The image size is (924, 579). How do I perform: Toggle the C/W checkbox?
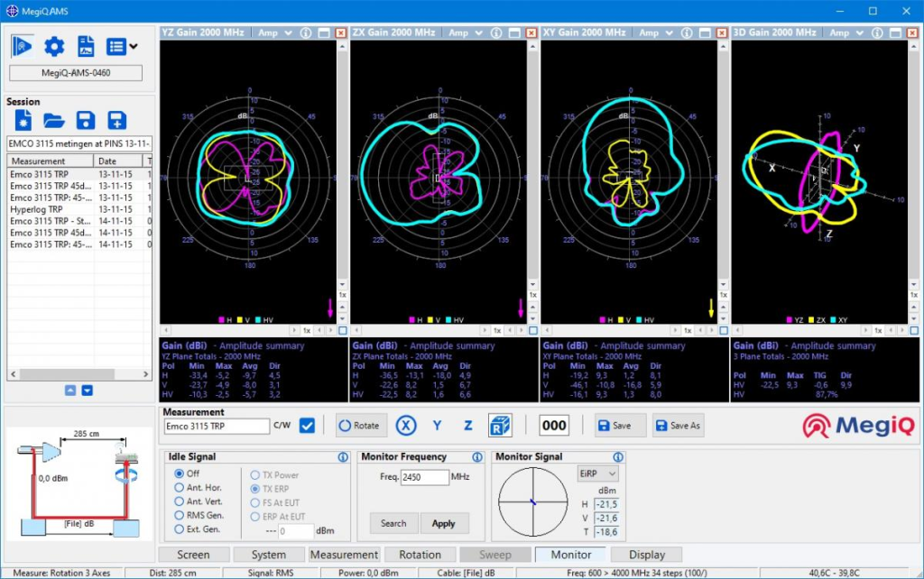coord(307,426)
